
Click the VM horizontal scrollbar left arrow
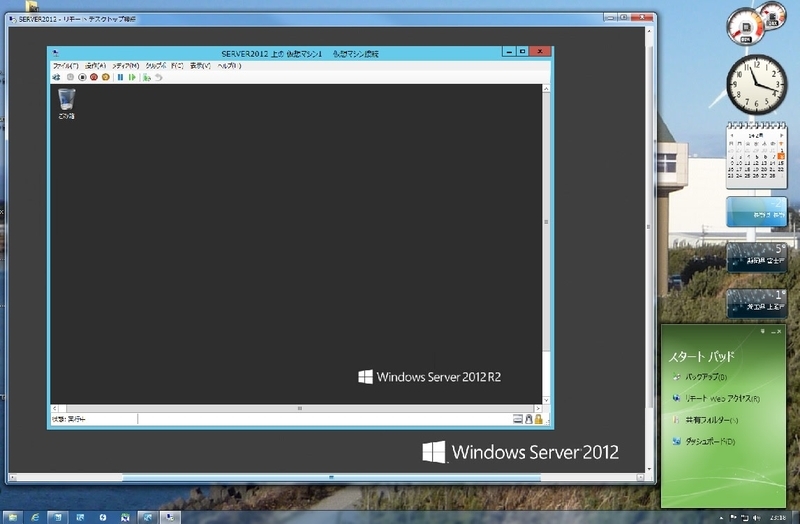(55, 408)
